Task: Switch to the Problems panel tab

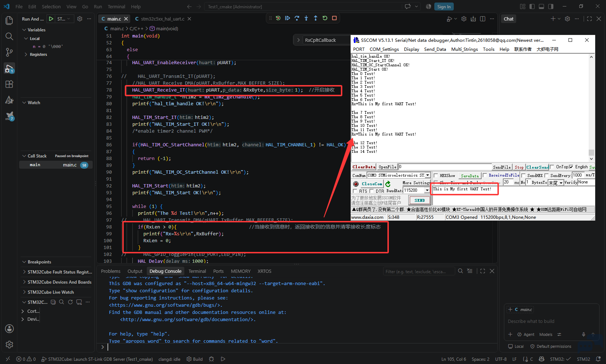Action: [110, 271]
